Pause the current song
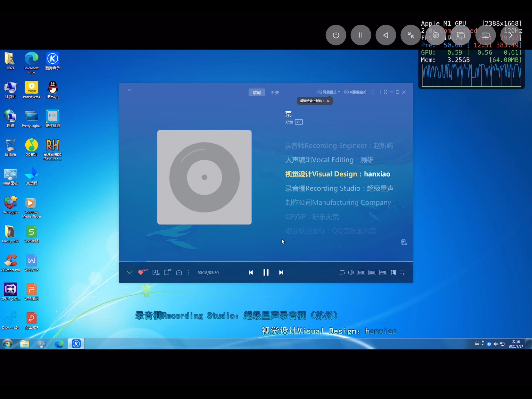The height and width of the screenshot is (399, 532). click(x=266, y=272)
